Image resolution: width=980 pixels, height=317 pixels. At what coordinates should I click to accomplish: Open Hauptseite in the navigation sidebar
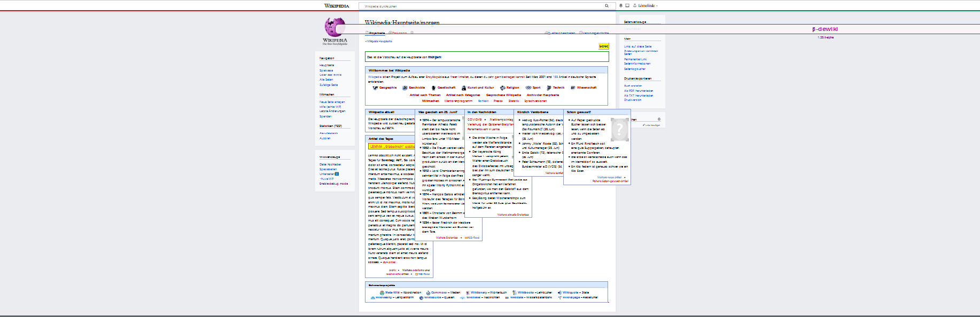point(327,65)
